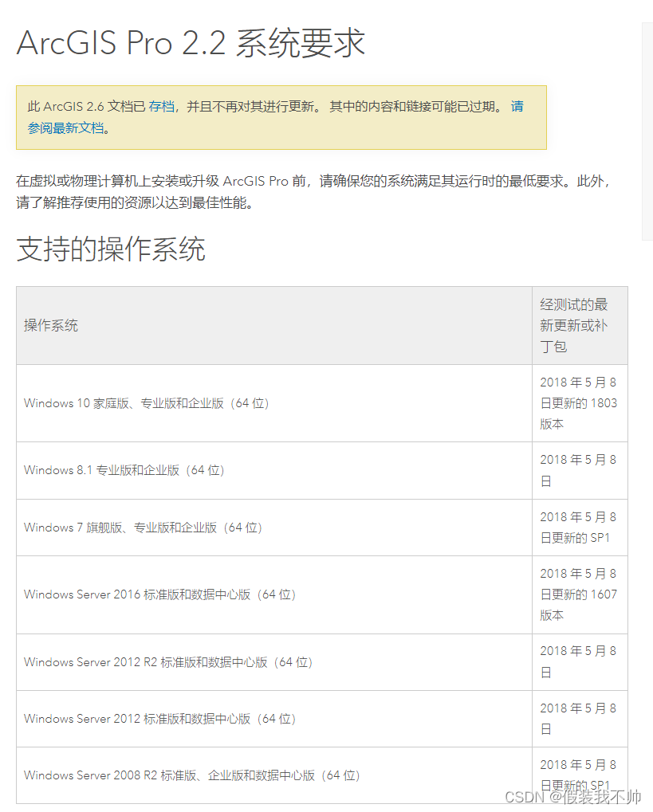Click the Windows 7 row SP1 update cell

pos(580,528)
